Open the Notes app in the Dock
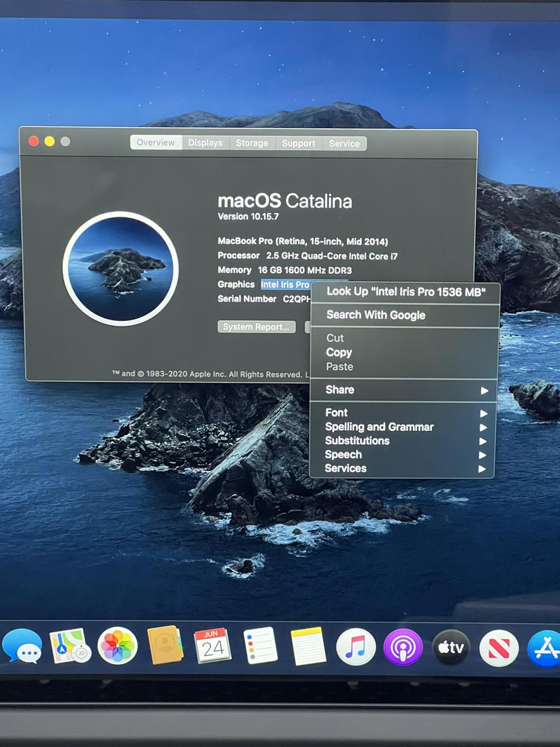Screen dimensions: 560x747 tap(308, 646)
